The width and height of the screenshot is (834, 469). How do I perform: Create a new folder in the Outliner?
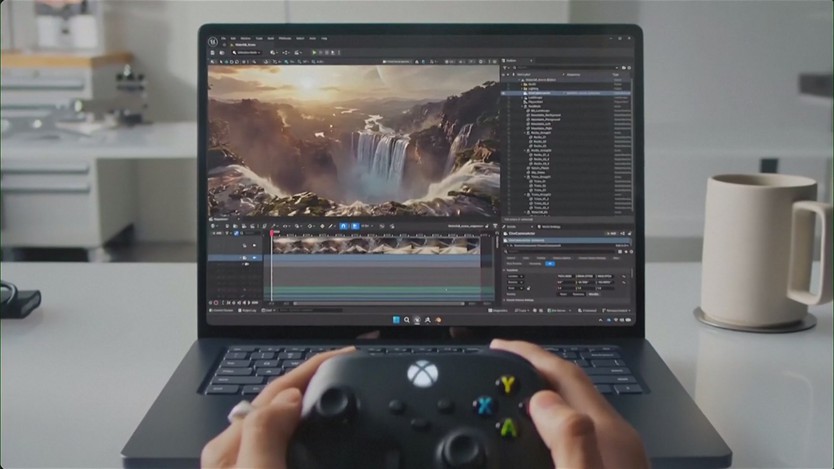tap(623, 68)
